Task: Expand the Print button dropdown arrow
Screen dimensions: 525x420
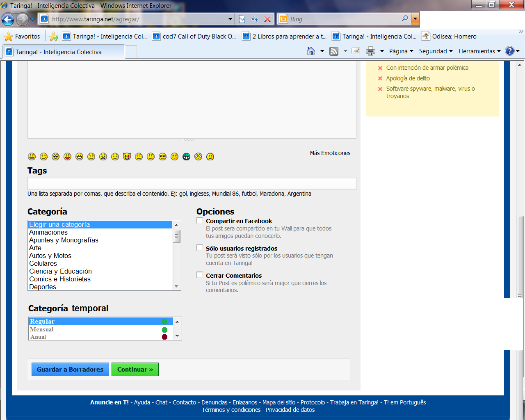Action: pos(382,51)
